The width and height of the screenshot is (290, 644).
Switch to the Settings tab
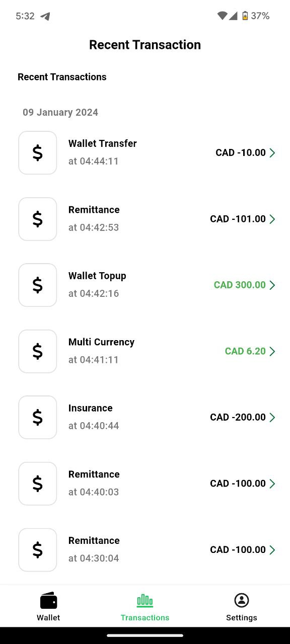242,606
